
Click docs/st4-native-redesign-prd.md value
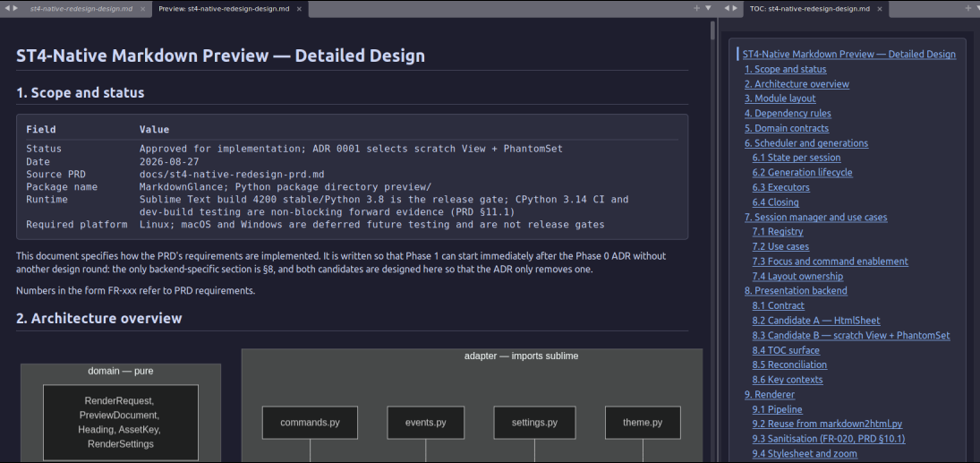coord(232,174)
